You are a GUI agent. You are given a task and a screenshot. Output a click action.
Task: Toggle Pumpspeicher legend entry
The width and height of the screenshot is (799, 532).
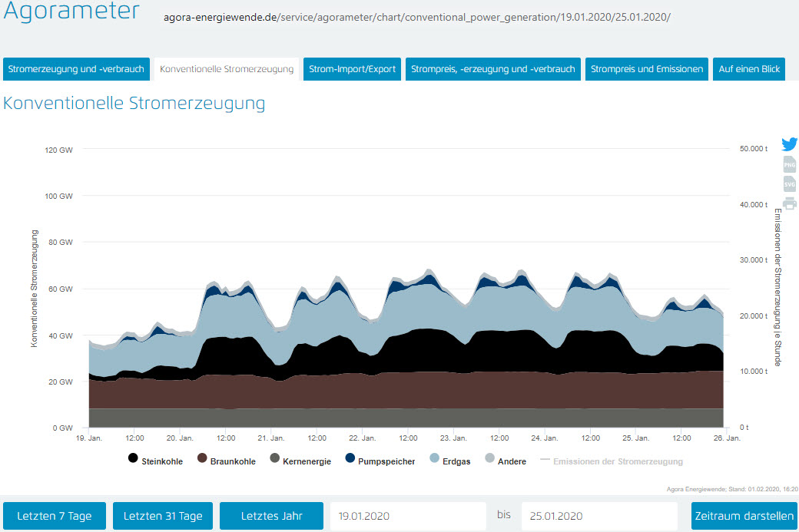pyautogui.click(x=380, y=461)
